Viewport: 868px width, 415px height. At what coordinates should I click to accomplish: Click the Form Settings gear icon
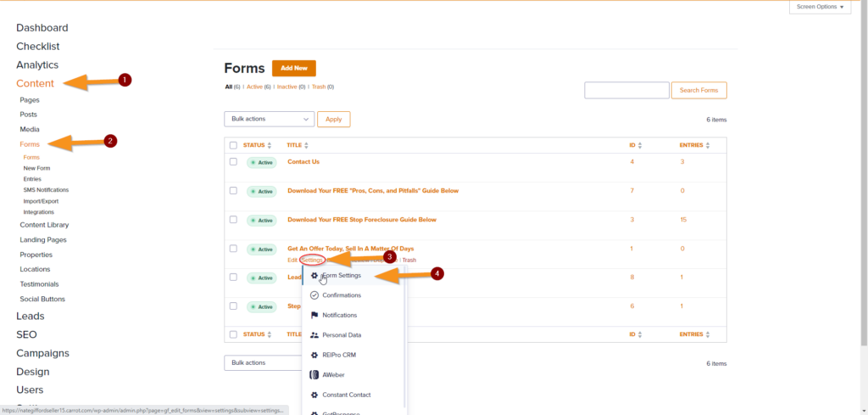coord(314,276)
